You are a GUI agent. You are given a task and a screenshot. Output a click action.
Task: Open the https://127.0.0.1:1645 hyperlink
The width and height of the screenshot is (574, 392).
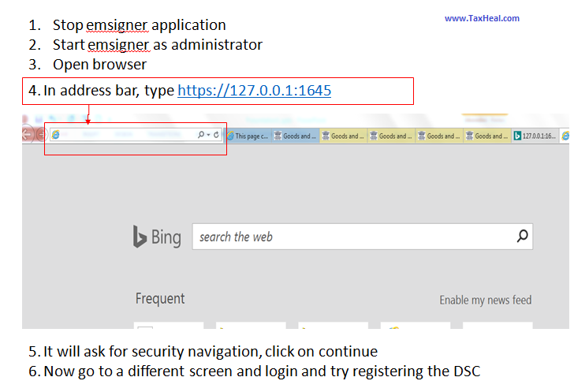254,91
